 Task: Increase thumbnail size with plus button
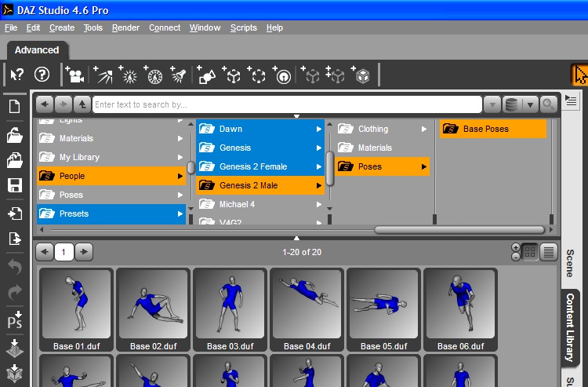[x=516, y=248]
